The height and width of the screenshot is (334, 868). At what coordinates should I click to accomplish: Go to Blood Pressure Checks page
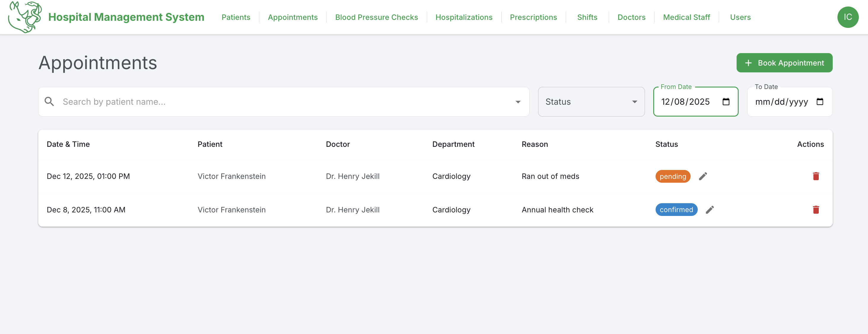pyautogui.click(x=376, y=17)
